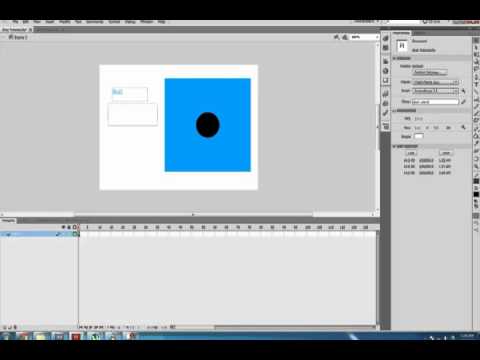Screen dimensions: 480x360
Task: Switch to the Timeline tab
Action: pos(8,220)
